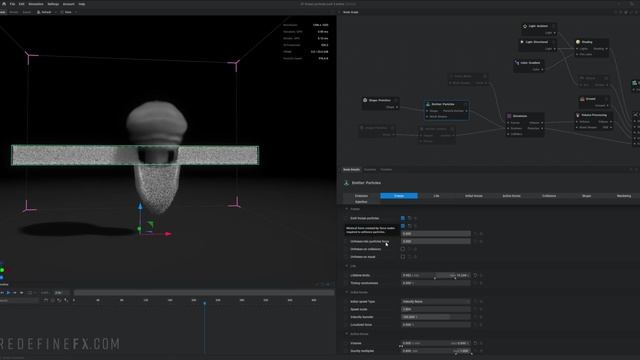This screenshot has height=360, width=640.
Task: Click the red horizontal axis gizmo arrow
Action: coord(168,234)
